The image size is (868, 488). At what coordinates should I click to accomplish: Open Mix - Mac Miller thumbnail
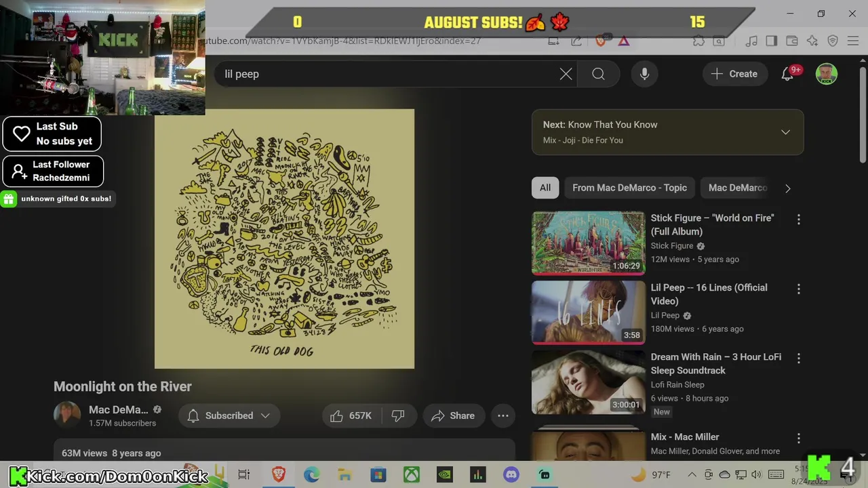588,445
